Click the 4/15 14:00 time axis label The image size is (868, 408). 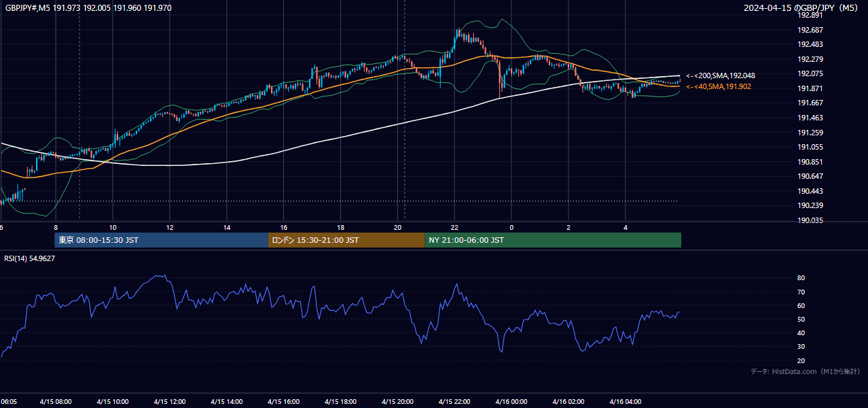tap(226, 402)
